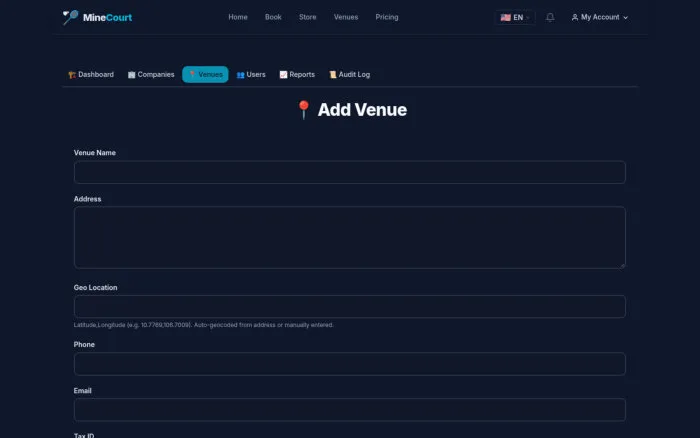Viewport: 700px width, 438px height.
Task: Select the highlighted Venues admin tab
Action: click(x=205, y=75)
